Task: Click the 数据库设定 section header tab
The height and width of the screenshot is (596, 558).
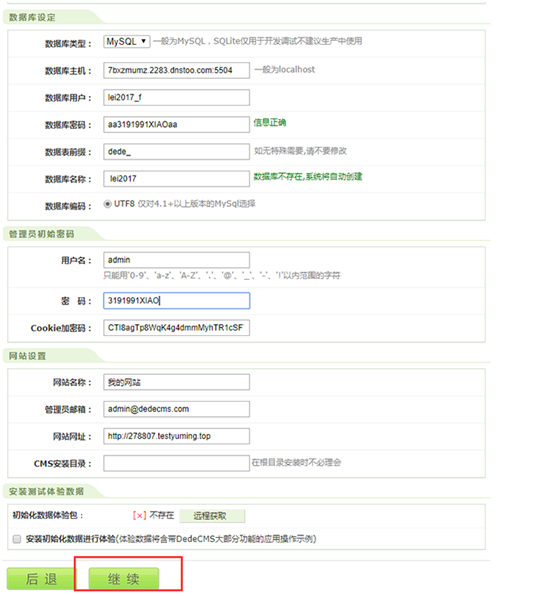Action: coord(32,17)
